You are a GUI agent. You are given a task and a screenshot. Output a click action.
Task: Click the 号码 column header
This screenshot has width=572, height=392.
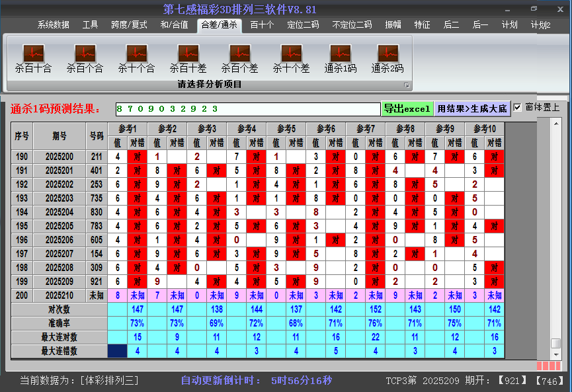(97, 136)
